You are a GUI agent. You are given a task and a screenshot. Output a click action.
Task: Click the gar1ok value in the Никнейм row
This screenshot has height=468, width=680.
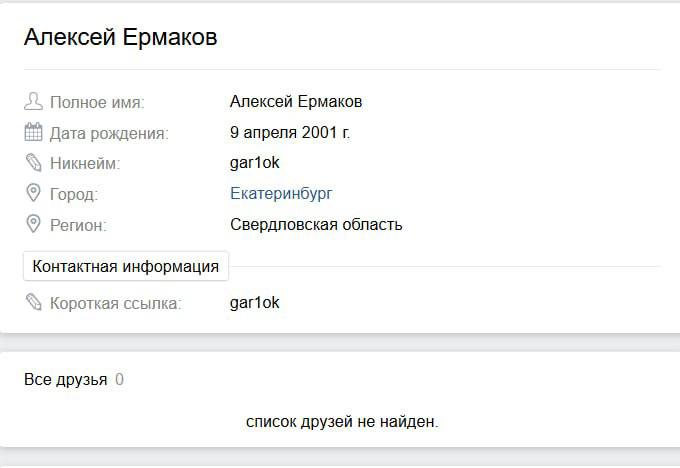tap(254, 163)
